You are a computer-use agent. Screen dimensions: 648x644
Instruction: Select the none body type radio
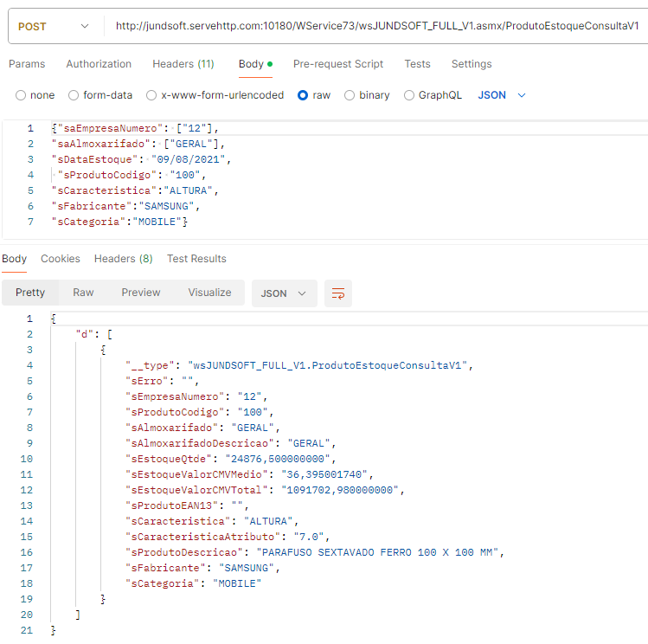coord(22,95)
